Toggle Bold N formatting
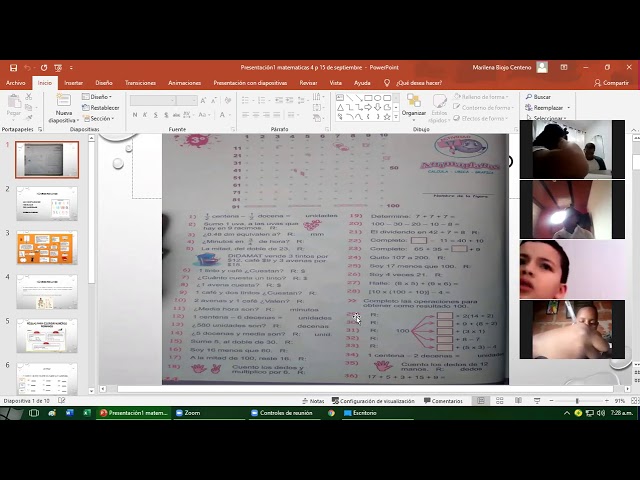 pos(135,115)
